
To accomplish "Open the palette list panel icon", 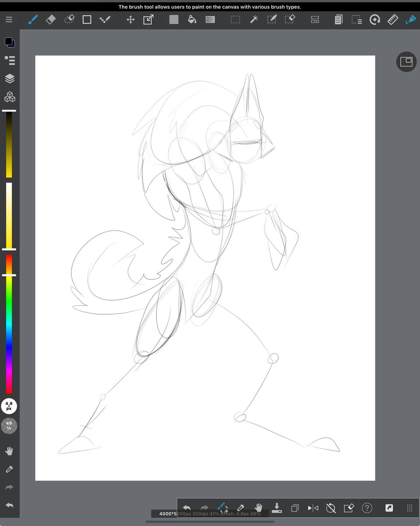I will pos(10,60).
